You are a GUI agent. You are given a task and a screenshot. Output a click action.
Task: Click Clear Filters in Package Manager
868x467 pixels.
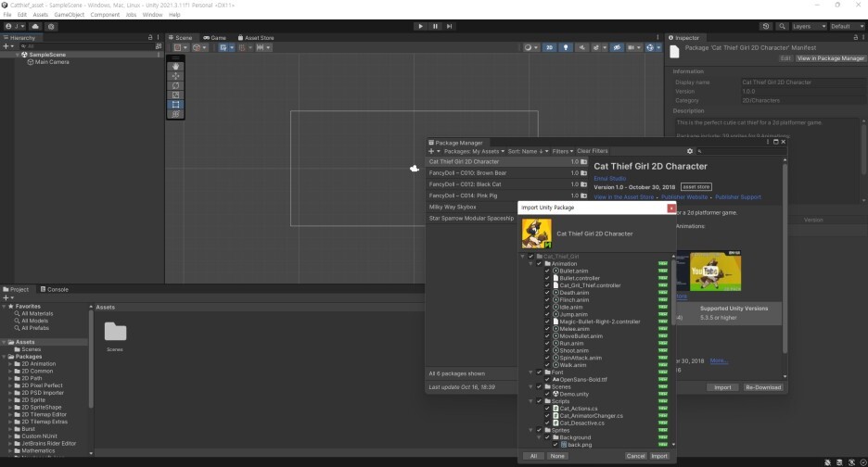click(593, 151)
